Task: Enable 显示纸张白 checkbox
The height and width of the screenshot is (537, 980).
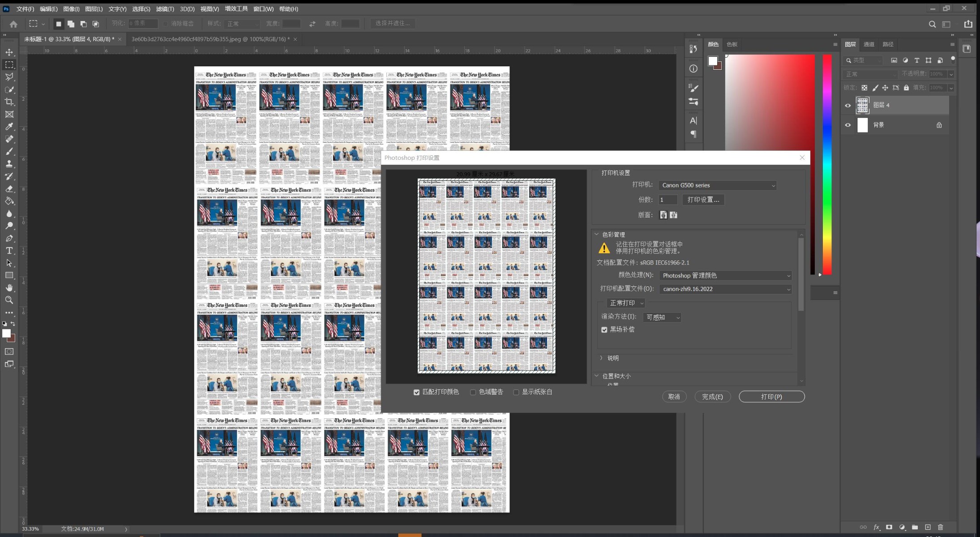Action: point(516,392)
